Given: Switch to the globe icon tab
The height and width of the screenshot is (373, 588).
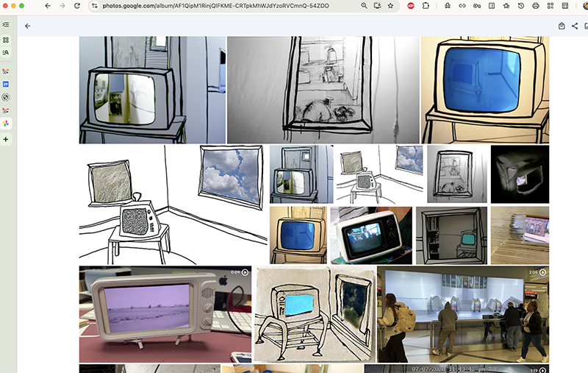Looking at the screenshot, I should click(x=6, y=97).
